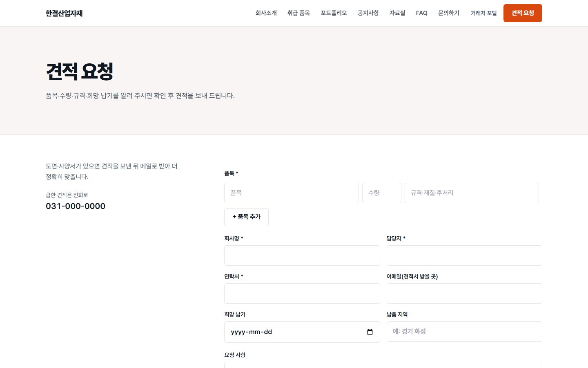This screenshot has height=368, width=588.
Task: Click the 규격·재질·후처리 spec field
Action: pyautogui.click(x=472, y=193)
